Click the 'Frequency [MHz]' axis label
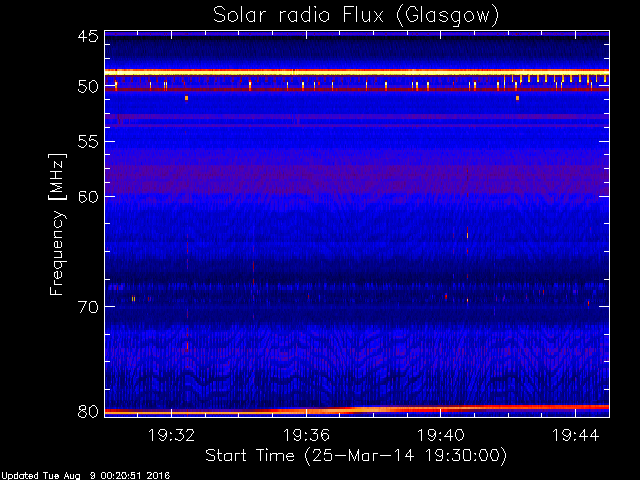 (x=57, y=224)
